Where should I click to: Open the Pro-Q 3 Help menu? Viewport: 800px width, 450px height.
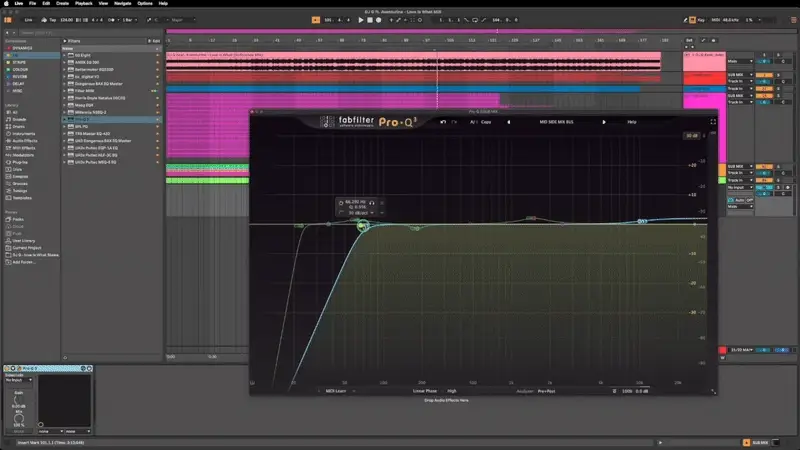[632, 122]
